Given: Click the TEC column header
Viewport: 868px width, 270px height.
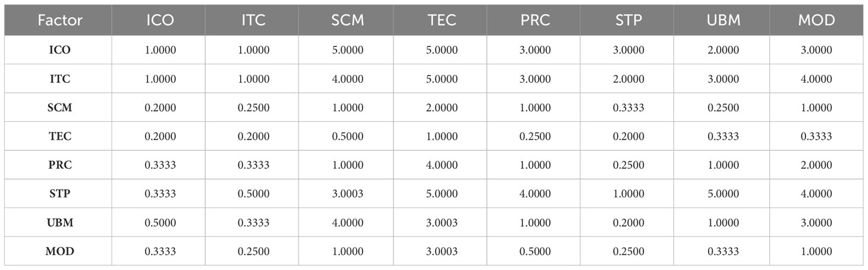Looking at the screenshot, I should [442, 20].
